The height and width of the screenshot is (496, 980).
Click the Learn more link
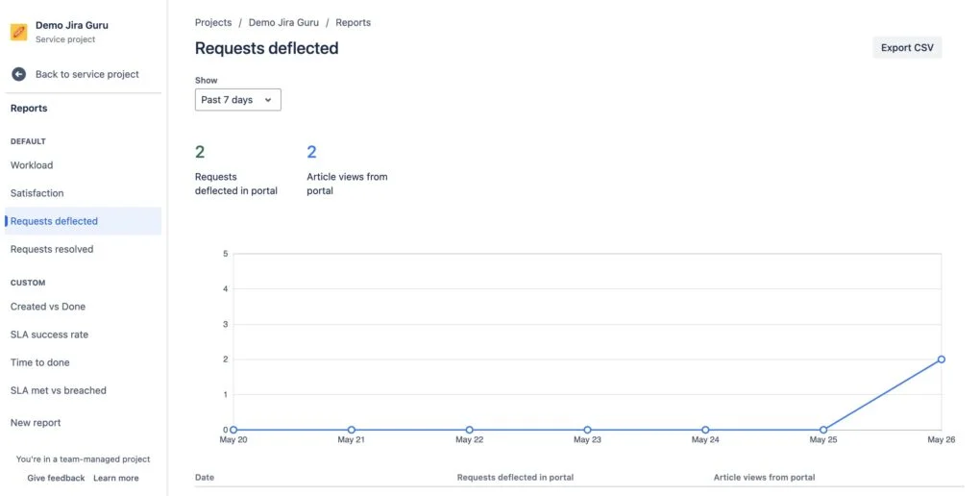coord(116,478)
